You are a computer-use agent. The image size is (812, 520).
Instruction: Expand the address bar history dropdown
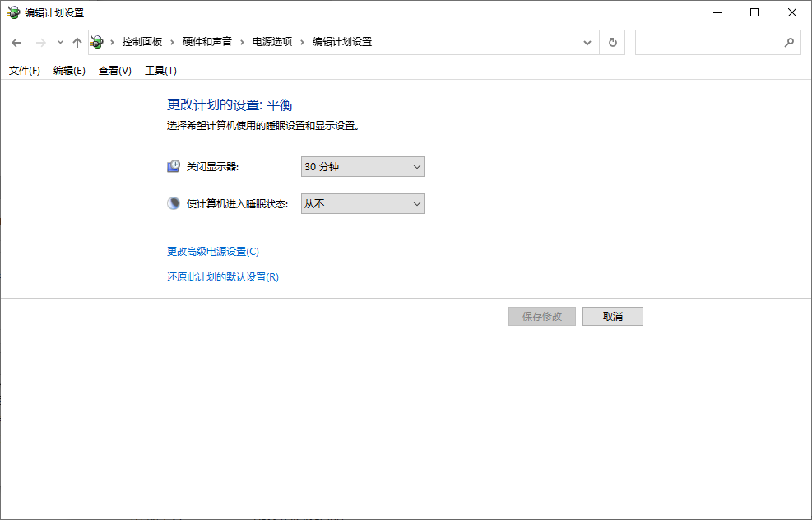[587, 43]
